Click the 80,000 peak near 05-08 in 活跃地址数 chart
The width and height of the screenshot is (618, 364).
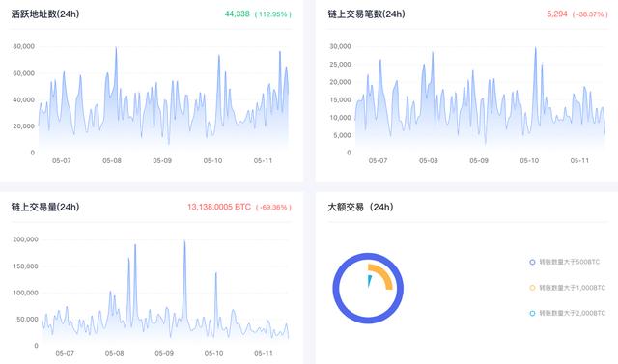tap(116, 48)
